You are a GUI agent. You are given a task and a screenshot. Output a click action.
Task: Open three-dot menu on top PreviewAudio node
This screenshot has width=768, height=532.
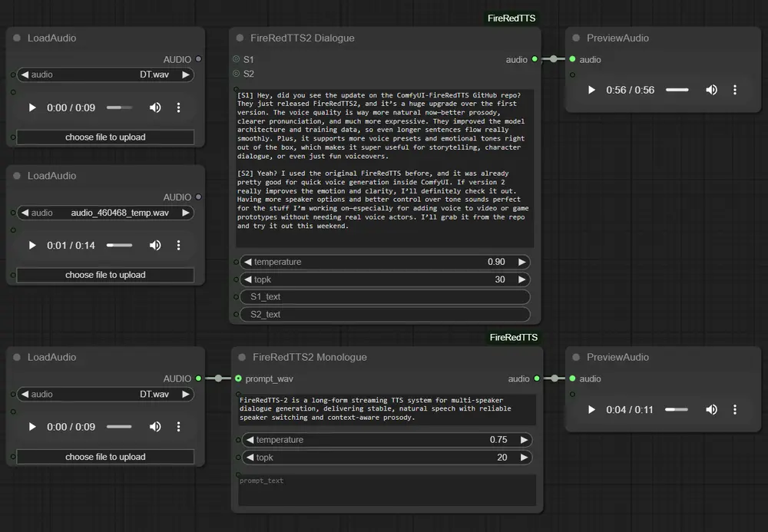735,90
